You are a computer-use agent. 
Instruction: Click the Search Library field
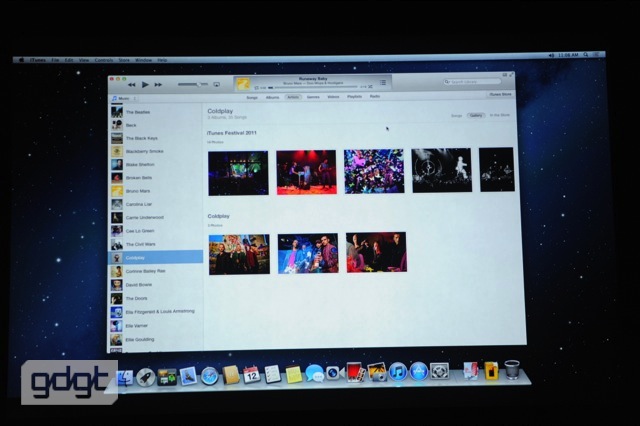472,82
